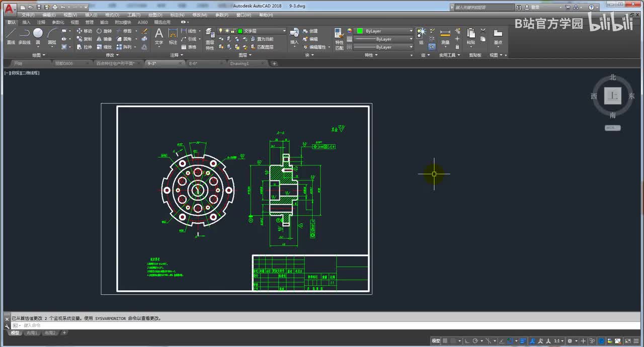
Task: Open the annotation scale 1:1 dropdown
Action: pyautogui.click(x=559, y=341)
